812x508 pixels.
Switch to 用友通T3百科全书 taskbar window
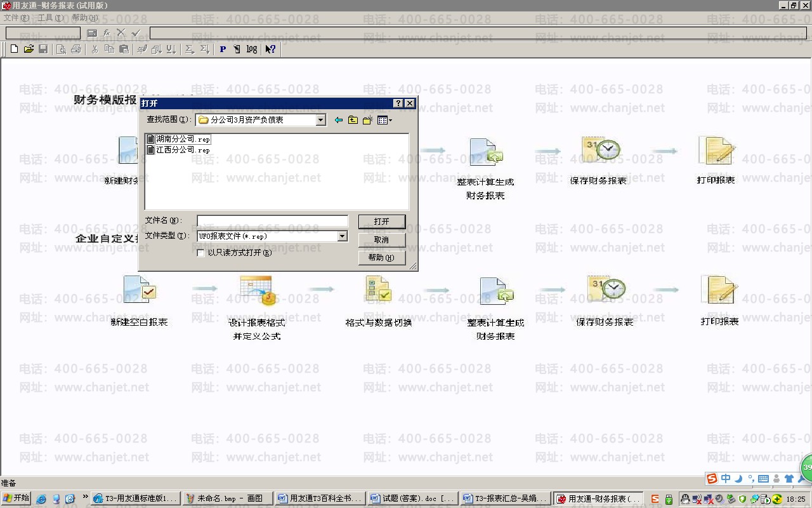point(321,498)
